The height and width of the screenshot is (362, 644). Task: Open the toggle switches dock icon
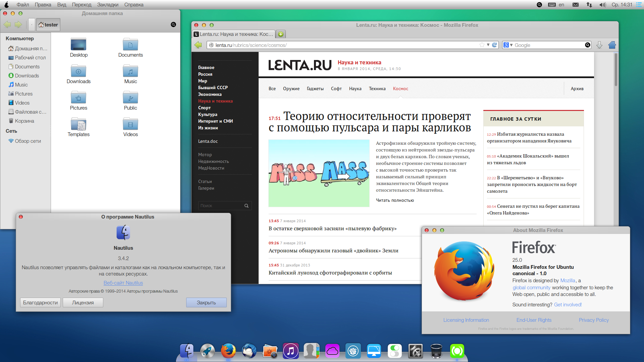[395, 351]
